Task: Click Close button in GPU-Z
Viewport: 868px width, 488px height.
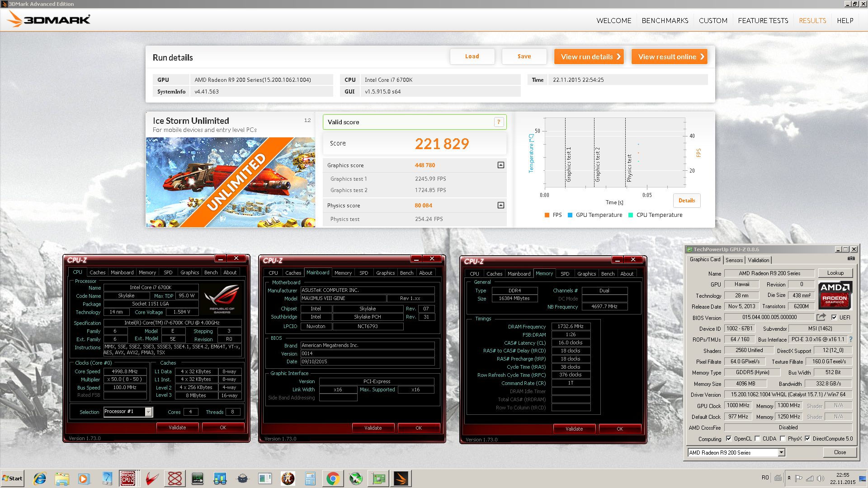Action: 840,452
